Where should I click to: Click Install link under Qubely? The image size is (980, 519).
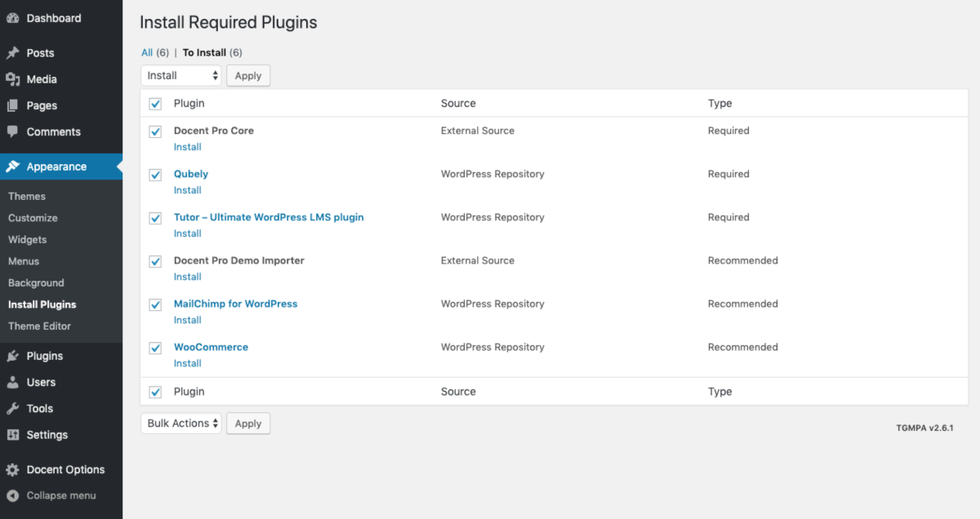point(188,190)
